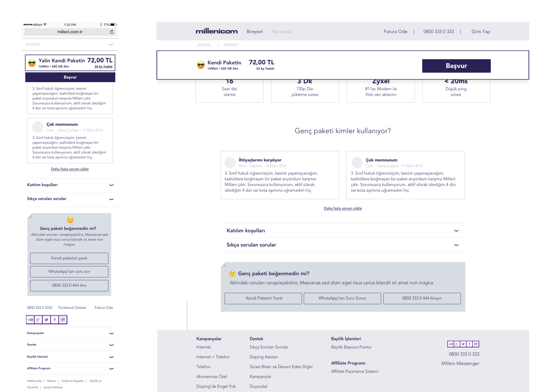
Task: Open YouTube from the desktop footer icons
Action: click(x=451, y=344)
